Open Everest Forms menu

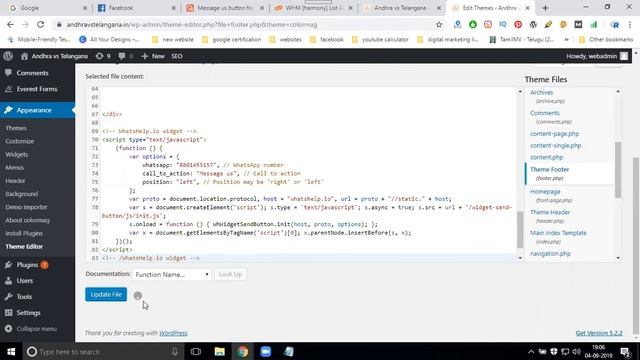(x=37, y=89)
